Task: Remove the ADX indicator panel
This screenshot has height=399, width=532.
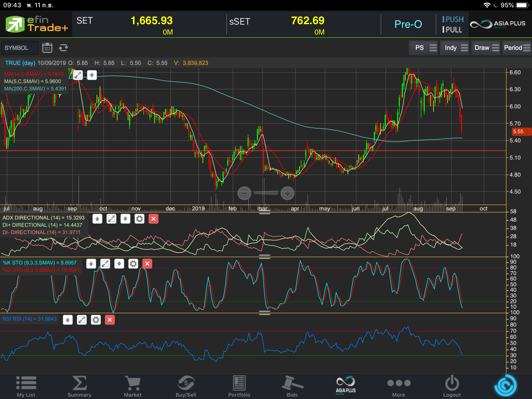Action: [154, 219]
